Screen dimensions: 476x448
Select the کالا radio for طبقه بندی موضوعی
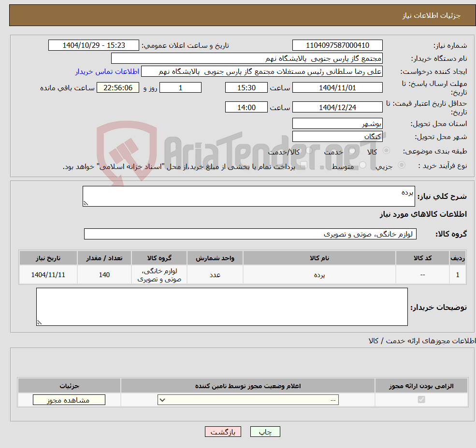pyautogui.click(x=386, y=151)
